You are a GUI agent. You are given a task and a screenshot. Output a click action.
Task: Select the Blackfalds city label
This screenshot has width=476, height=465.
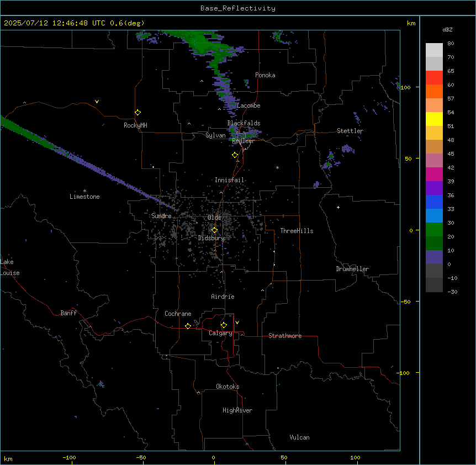pos(244,123)
